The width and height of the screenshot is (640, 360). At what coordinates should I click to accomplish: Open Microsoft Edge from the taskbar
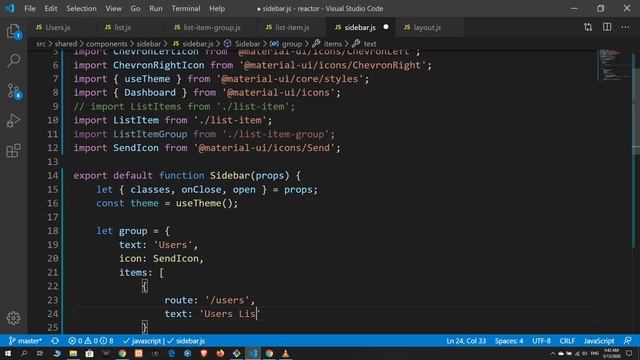(171, 353)
